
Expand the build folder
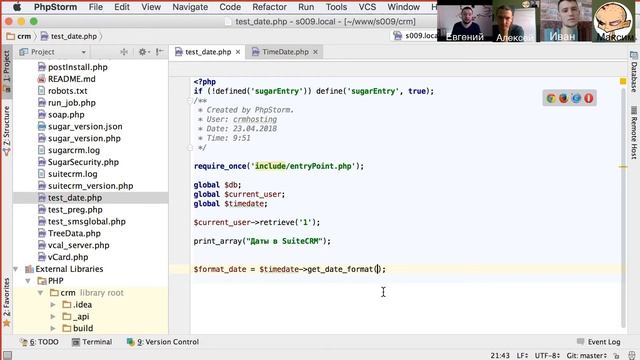(53, 328)
